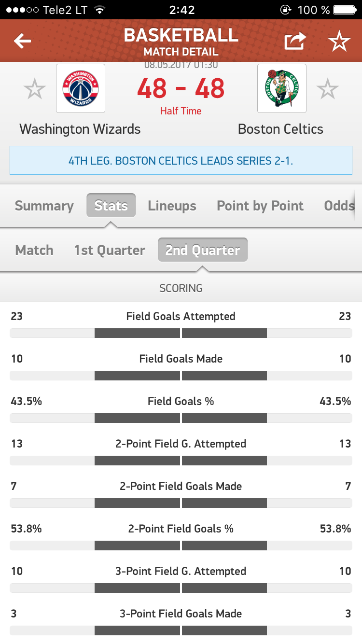This screenshot has height=644, width=362.
Task: Show the Odds tab
Action: point(339,206)
